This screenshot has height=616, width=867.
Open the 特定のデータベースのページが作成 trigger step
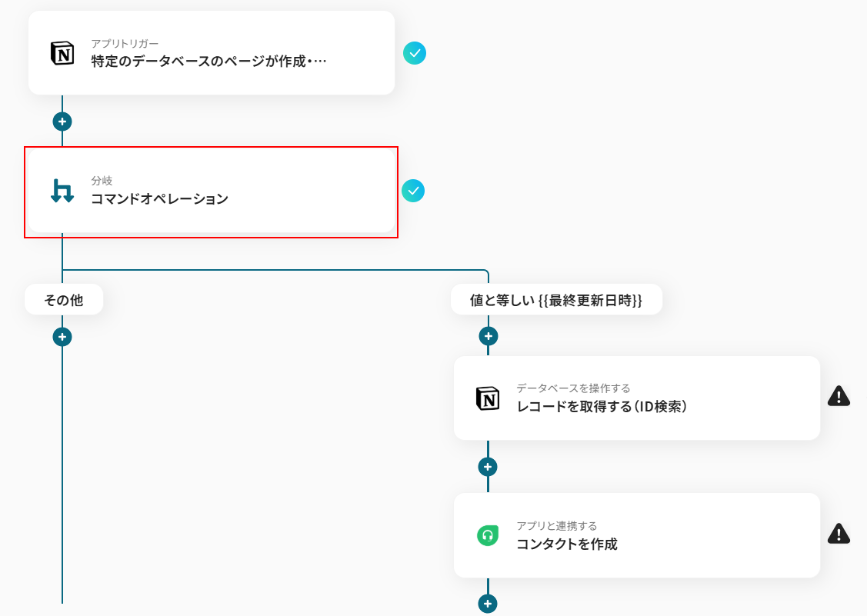(x=208, y=61)
